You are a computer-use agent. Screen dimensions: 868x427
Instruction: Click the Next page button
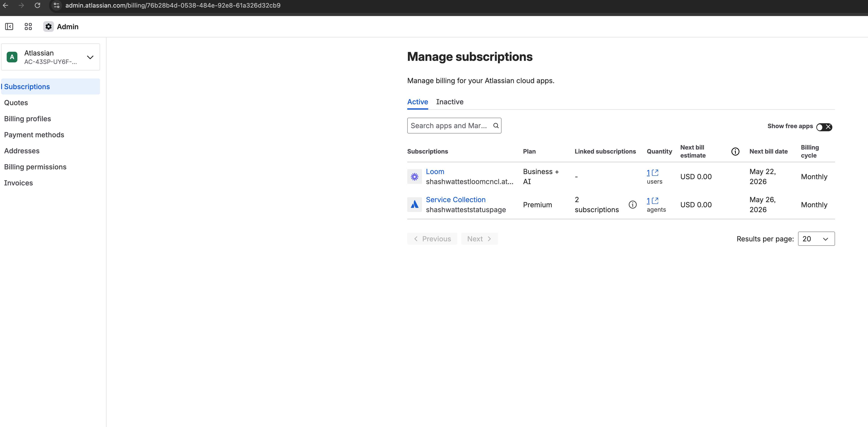[x=479, y=239]
